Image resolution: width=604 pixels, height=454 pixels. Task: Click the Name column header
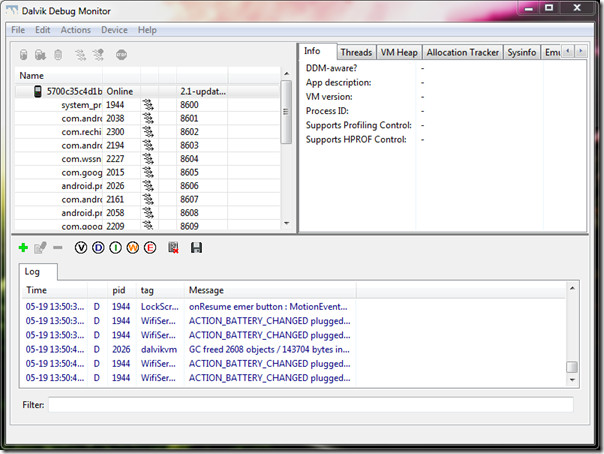pyautogui.click(x=59, y=75)
